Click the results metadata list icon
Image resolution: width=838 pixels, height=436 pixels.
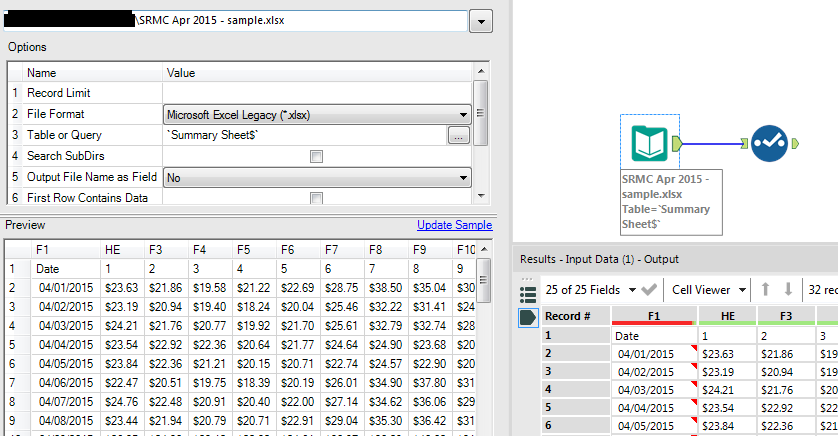pos(527,295)
